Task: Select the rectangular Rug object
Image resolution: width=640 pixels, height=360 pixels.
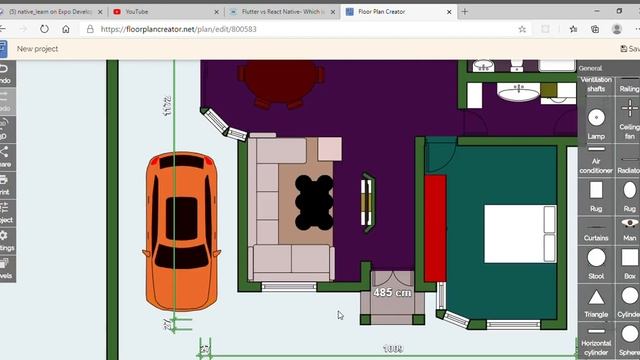Action: click(x=596, y=196)
